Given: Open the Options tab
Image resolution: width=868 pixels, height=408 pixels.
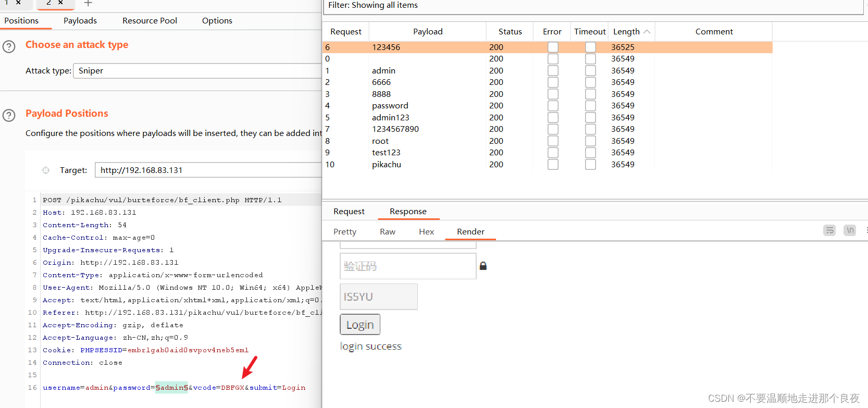Looking at the screenshot, I should coord(217,21).
